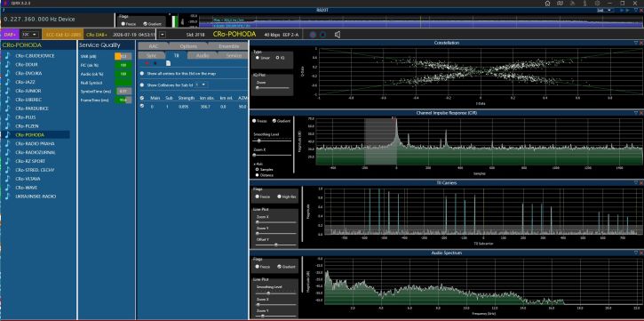Image resolution: width=644 pixels, height=321 pixels.
Task: Close the TII Carriers panel
Action: pyautogui.click(x=640, y=182)
